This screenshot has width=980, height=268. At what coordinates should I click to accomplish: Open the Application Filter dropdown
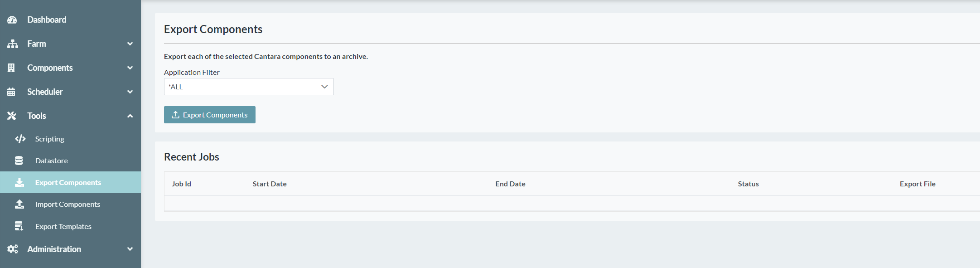pyautogui.click(x=248, y=87)
